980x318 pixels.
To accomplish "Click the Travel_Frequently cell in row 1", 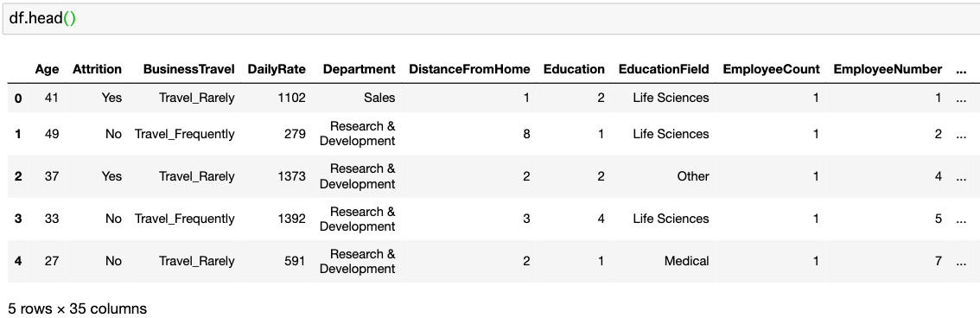I will point(185,134).
